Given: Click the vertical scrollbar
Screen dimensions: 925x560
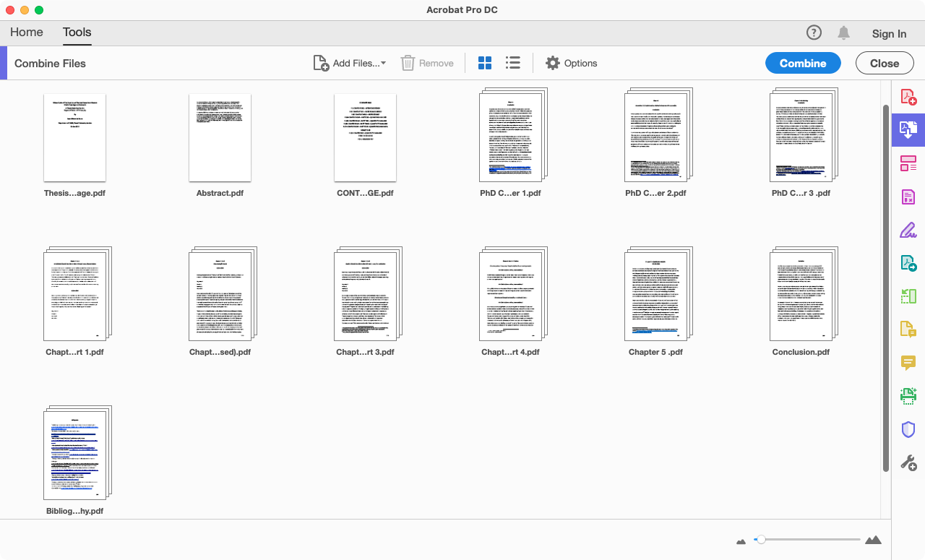Looking at the screenshot, I should [x=886, y=288].
